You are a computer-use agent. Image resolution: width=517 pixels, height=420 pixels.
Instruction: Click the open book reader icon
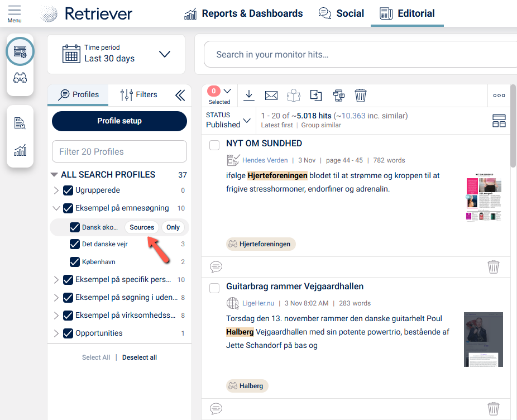[294, 96]
